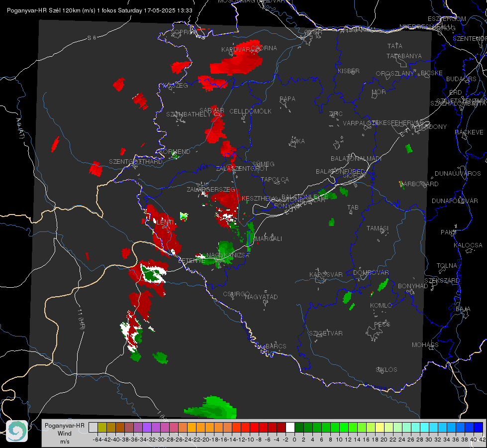Select the NAGYATAD label
Screen dimensions: 487x448
click(261, 297)
